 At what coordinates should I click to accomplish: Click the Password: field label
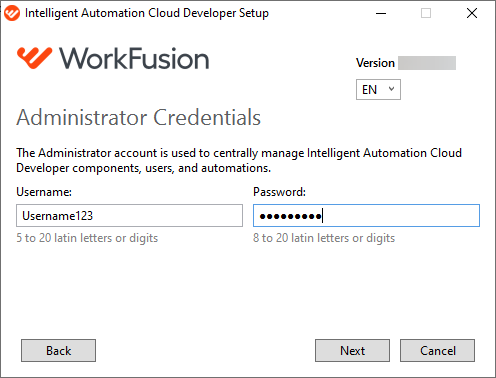pos(279,192)
